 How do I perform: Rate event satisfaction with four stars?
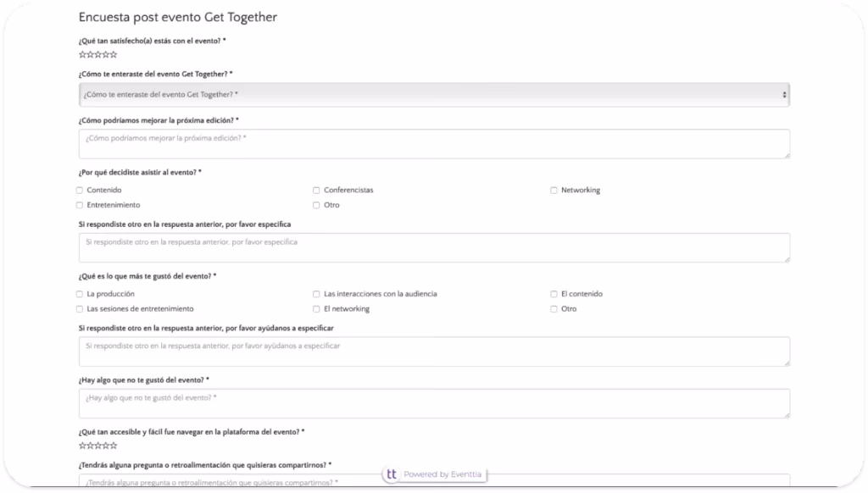106,55
